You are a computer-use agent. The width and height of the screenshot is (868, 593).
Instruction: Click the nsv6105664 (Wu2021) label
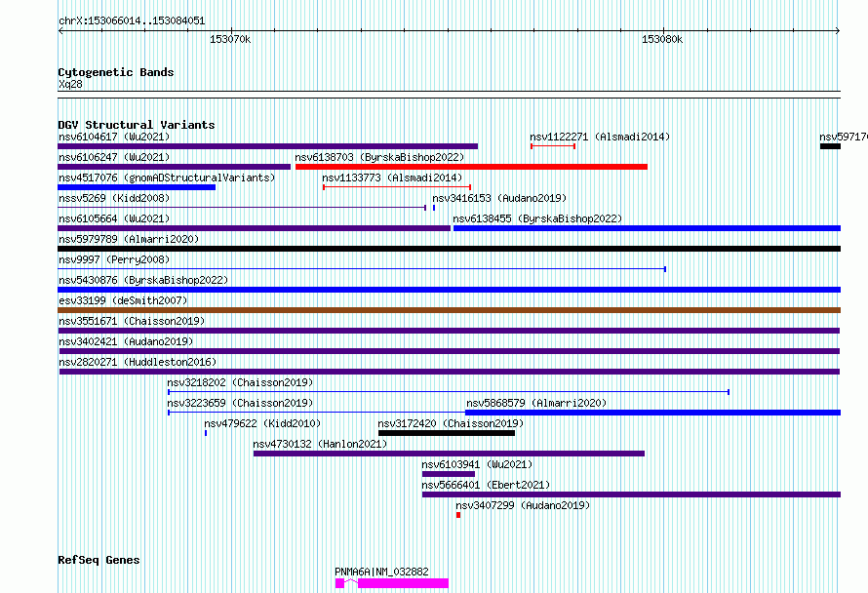pyautogui.click(x=114, y=218)
